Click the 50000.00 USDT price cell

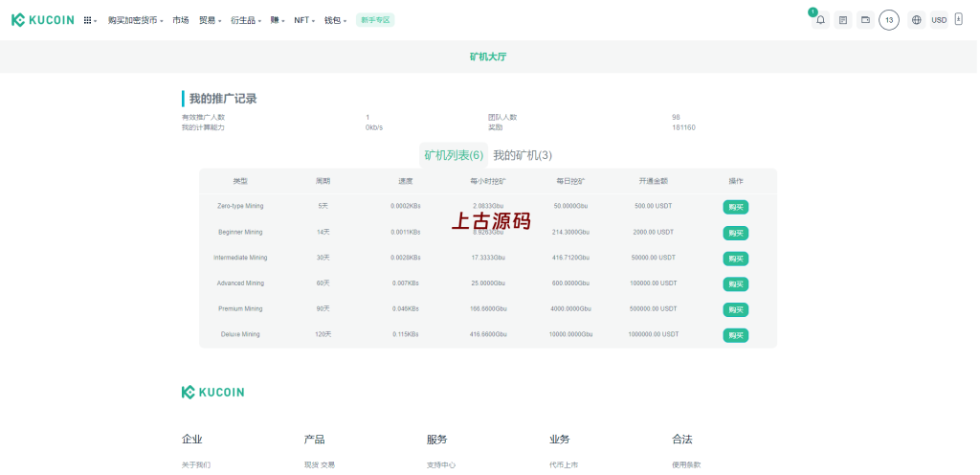(x=653, y=258)
